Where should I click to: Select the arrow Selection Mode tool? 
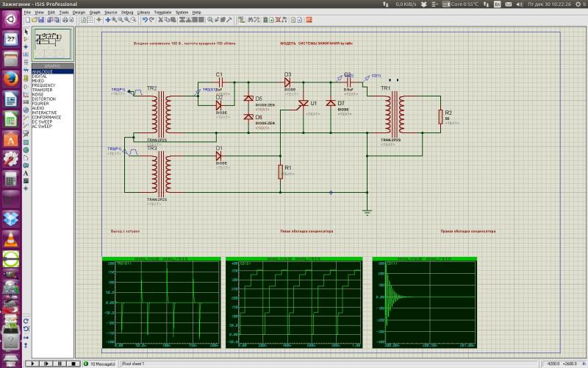[26, 32]
